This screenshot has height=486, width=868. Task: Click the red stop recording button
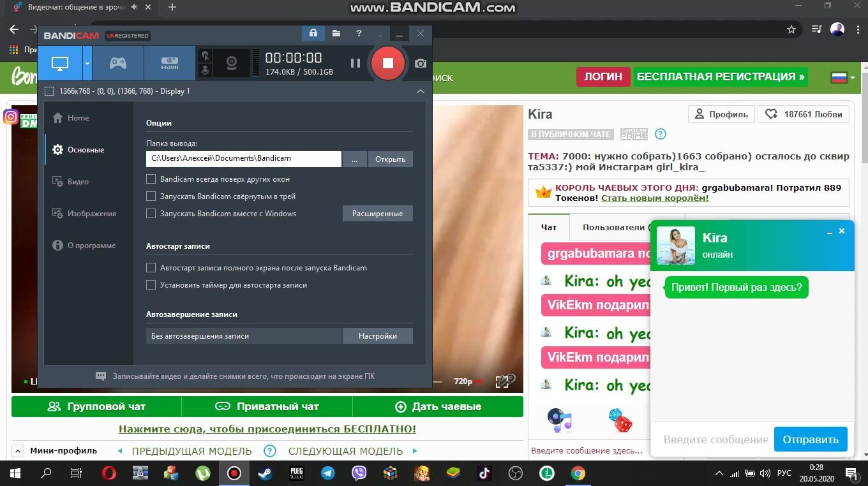coord(387,63)
